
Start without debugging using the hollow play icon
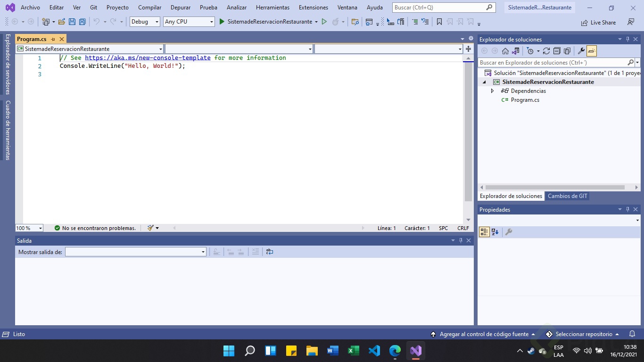pos(324,22)
